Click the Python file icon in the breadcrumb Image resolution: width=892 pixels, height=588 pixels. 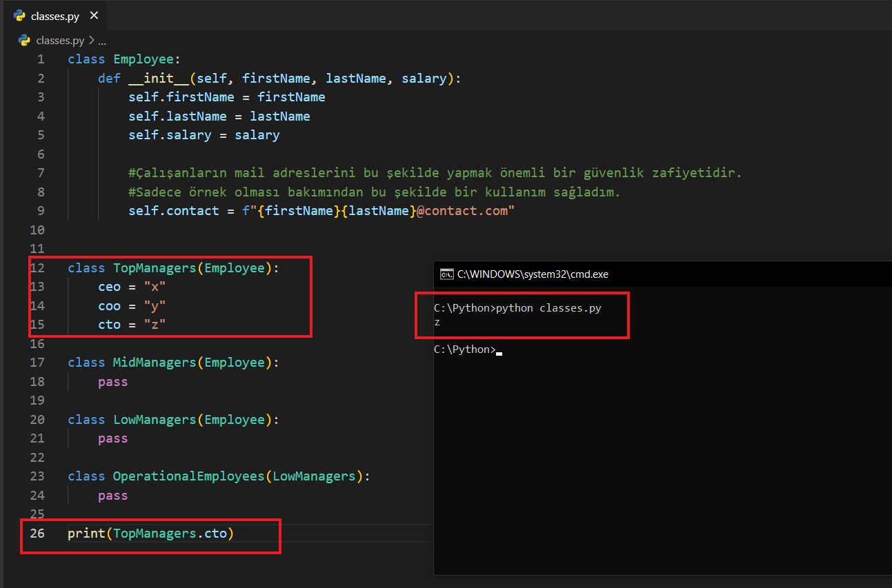coord(24,41)
